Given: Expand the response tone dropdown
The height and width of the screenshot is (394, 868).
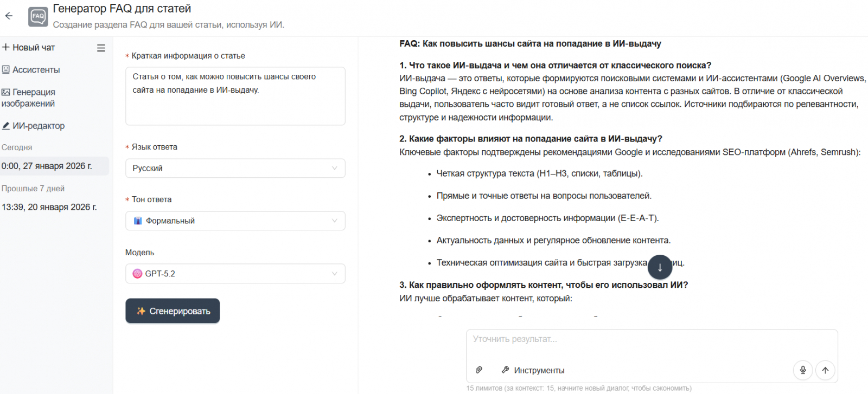Looking at the screenshot, I should pos(235,221).
